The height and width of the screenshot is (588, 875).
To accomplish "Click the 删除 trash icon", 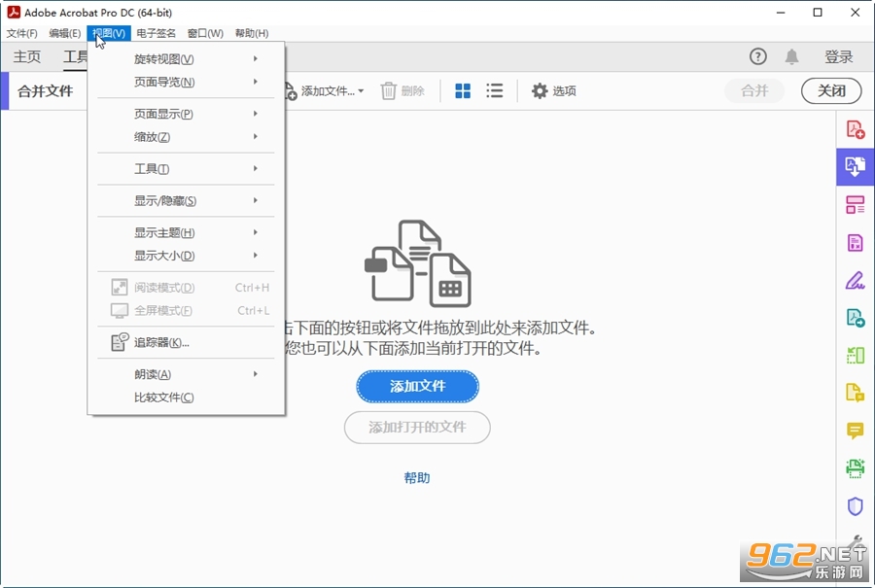I will click(388, 91).
